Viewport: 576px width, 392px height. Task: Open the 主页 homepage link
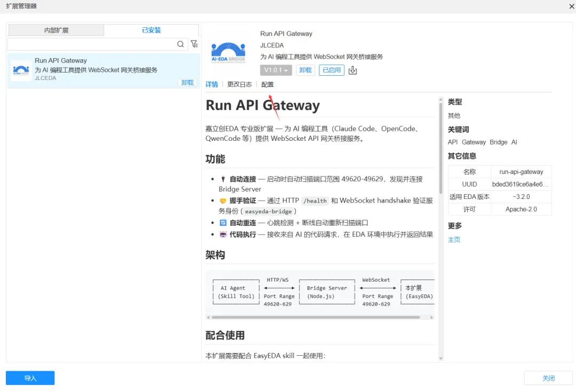454,239
